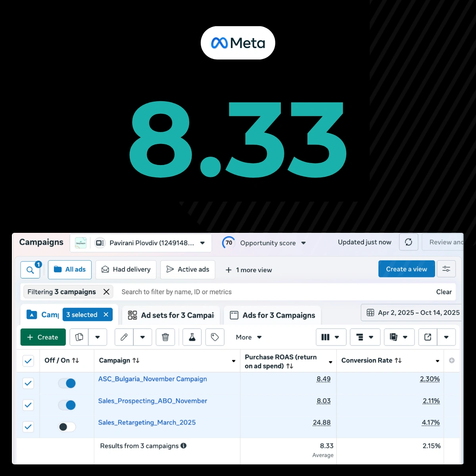This screenshot has height=476, width=476.
Task: Click the search filter input field
Action: pos(274,292)
